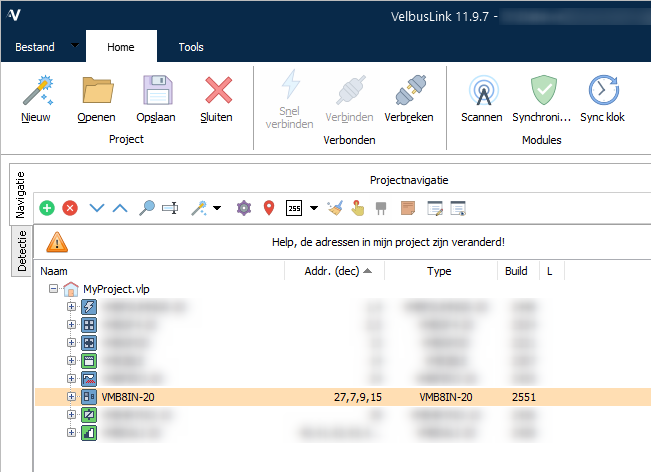Select the VMB8IN-20 name in tree
Screen dimensions: 651x472
click(x=128, y=397)
